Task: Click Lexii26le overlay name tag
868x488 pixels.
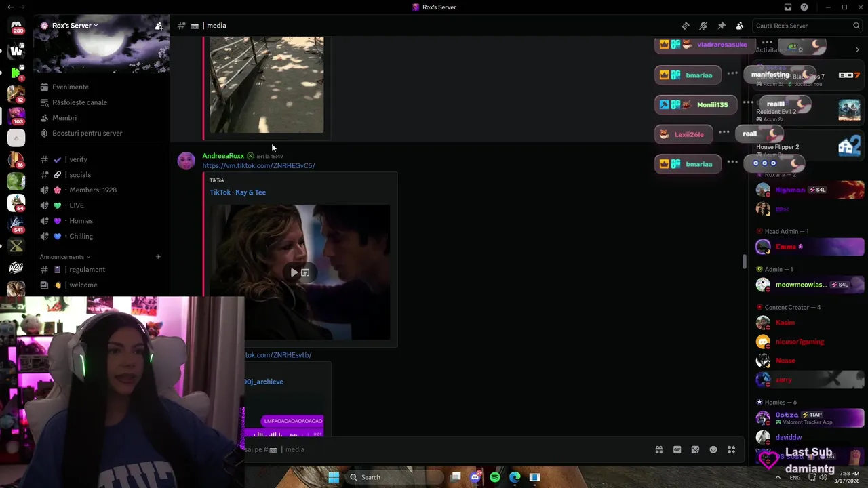Action: coord(684,134)
